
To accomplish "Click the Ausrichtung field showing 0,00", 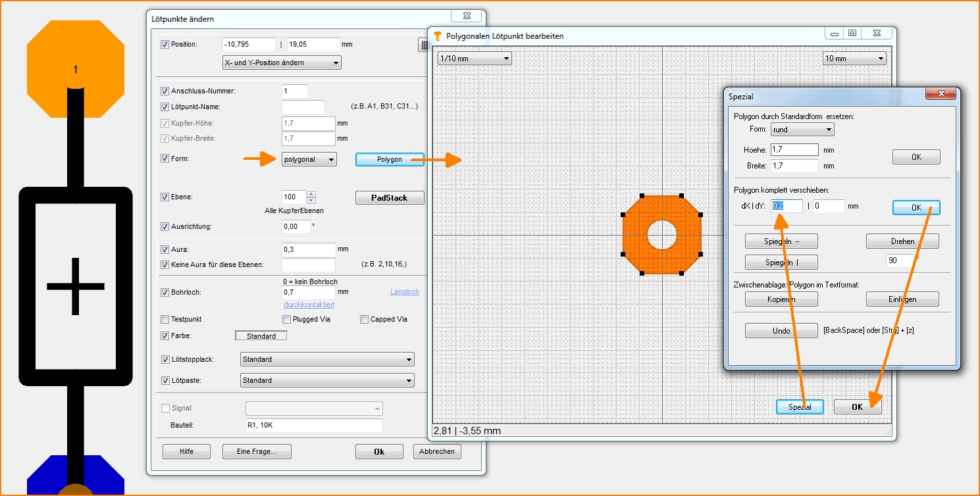I will point(296,227).
